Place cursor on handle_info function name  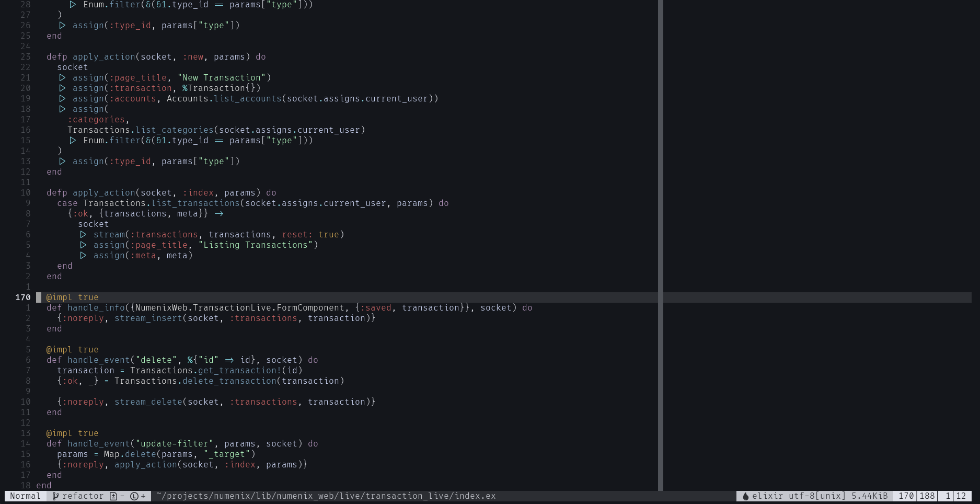pyautogui.click(x=96, y=308)
